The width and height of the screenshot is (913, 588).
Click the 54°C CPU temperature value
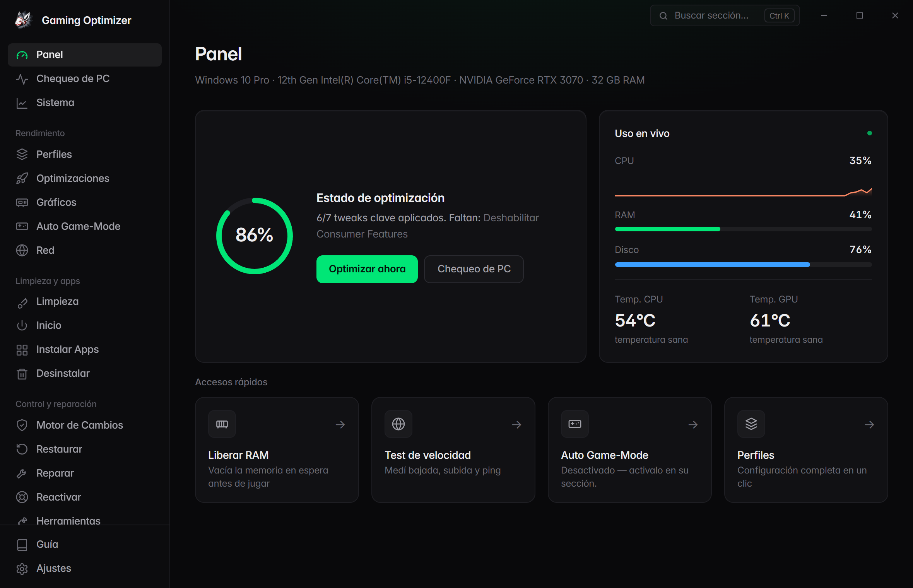(x=635, y=320)
